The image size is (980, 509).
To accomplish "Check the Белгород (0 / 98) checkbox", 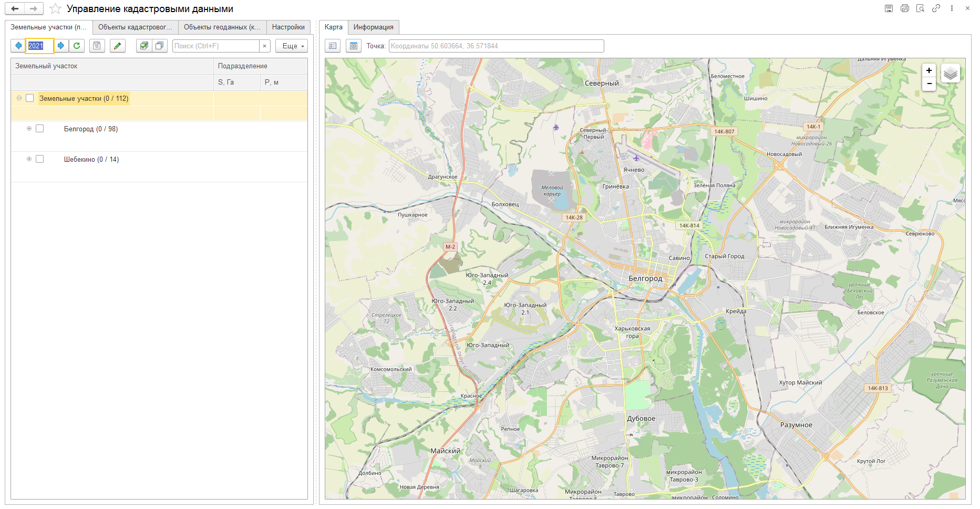I will [x=40, y=129].
